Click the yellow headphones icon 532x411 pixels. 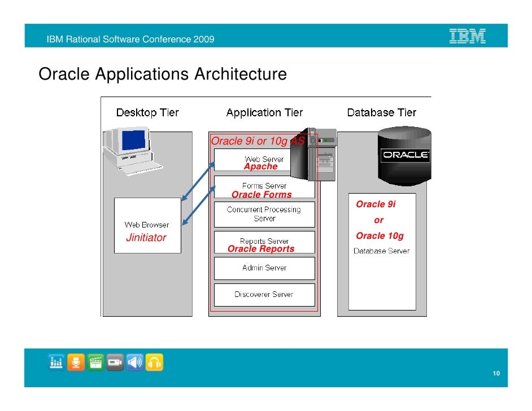point(154,362)
